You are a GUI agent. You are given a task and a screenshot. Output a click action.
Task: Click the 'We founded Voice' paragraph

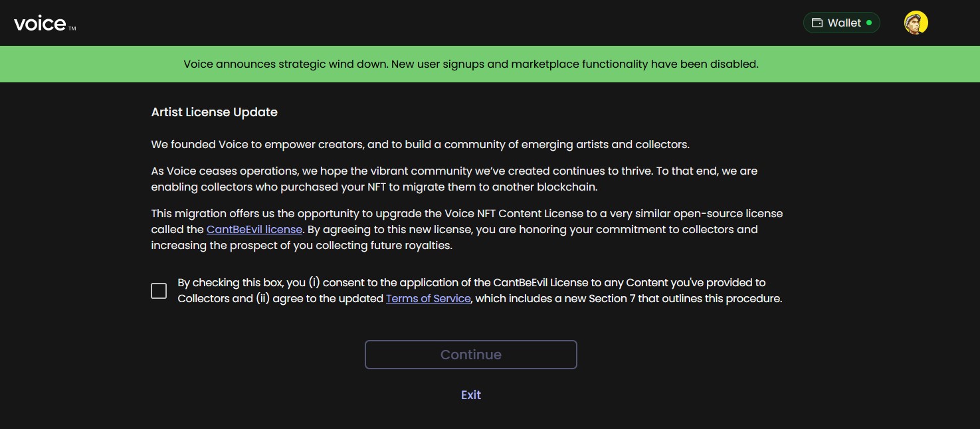[420, 145]
